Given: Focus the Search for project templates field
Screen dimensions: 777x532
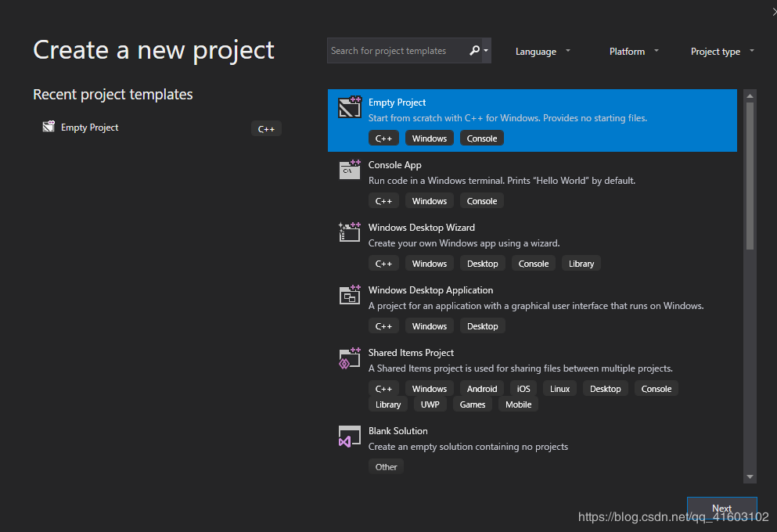Looking at the screenshot, I should tap(395, 51).
